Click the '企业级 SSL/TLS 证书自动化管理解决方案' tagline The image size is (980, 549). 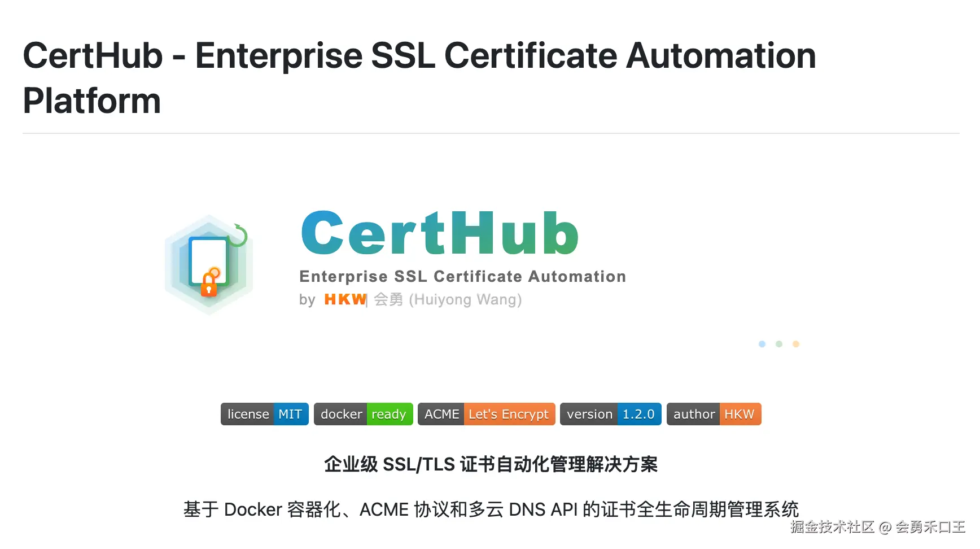[491, 464]
